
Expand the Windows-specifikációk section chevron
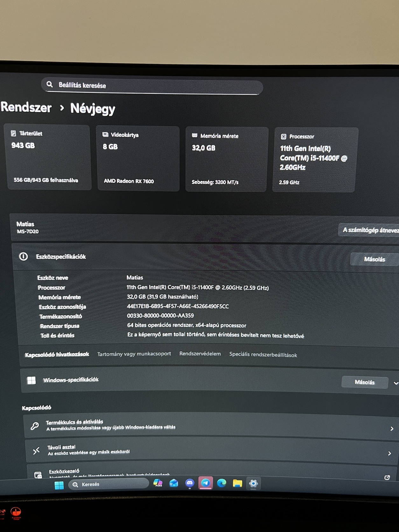click(396, 383)
